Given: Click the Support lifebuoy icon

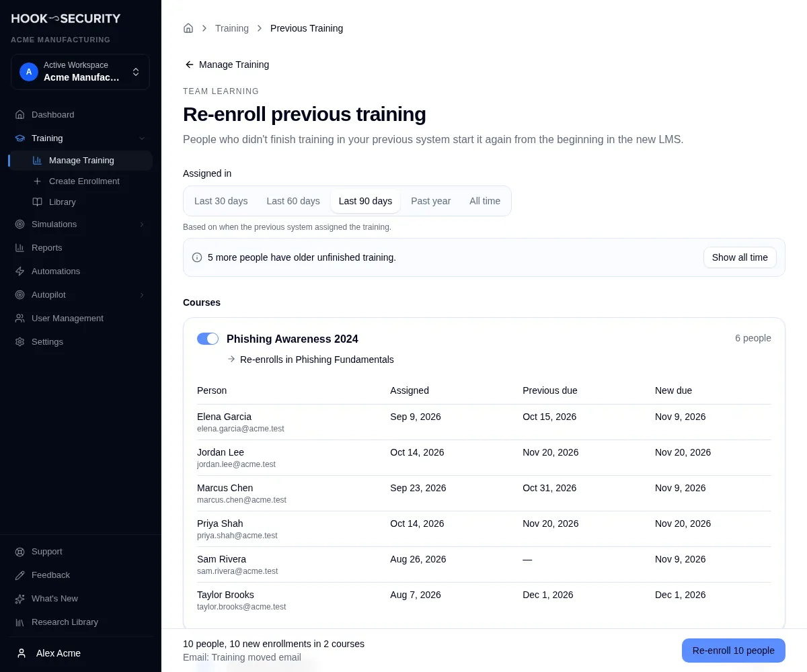Looking at the screenshot, I should (x=20, y=552).
